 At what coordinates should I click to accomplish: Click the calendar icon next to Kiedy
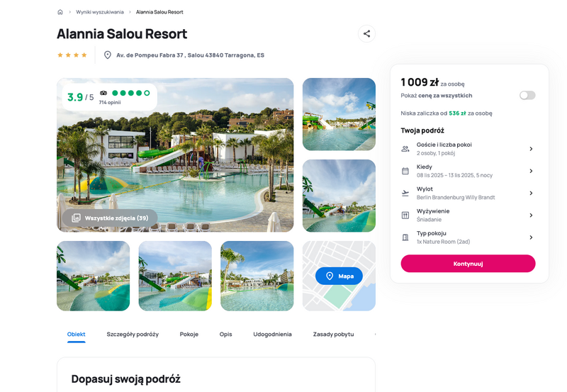pyautogui.click(x=405, y=171)
